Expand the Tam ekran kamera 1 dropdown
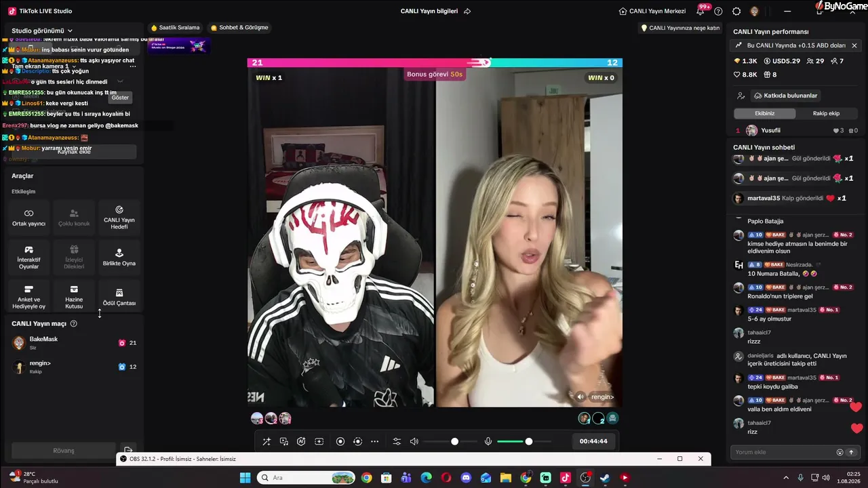868x488 pixels. tap(43, 66)
